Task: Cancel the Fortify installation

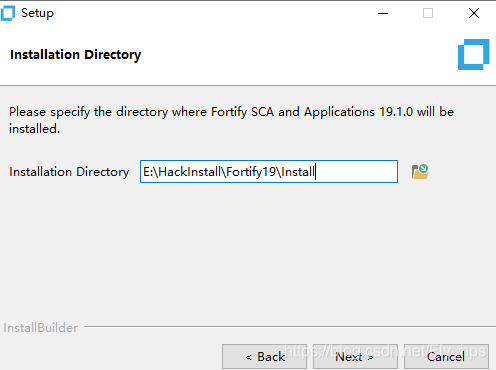Action: click(x=446, y=357)
